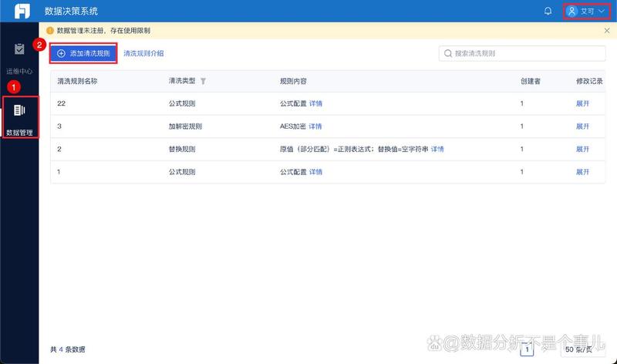Viewport: 617px width, 364px height.
Task: Click the warning icon in the banner
Action: click(x=50, y=31)
